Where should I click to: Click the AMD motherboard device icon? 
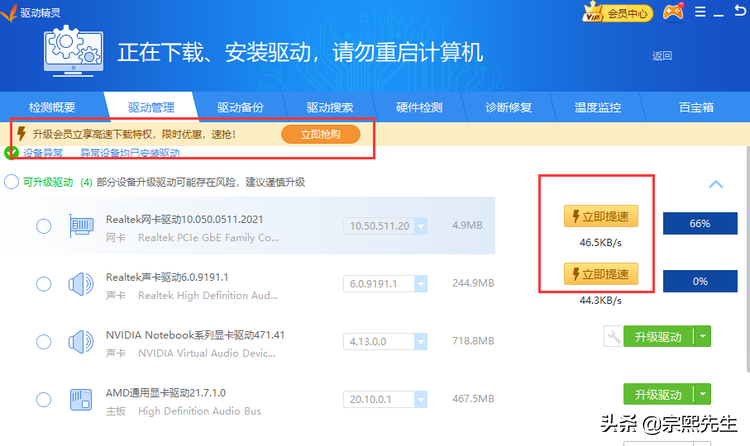[81, 400]
